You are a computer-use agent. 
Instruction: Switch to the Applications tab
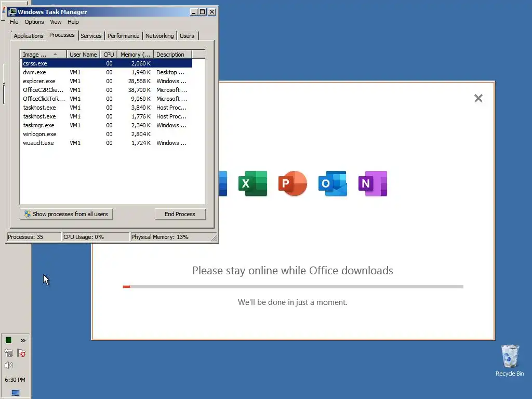pos(29,36)
